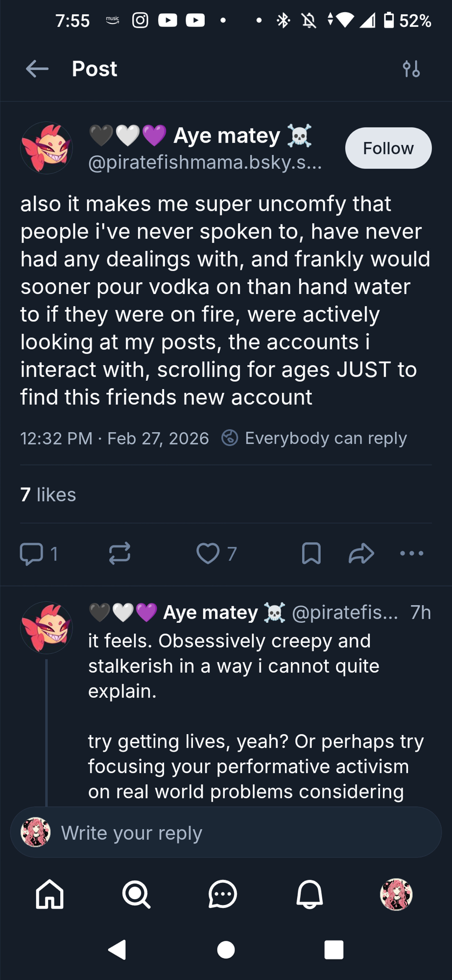Image resolution: width=452 pixels, height=980 pixels.
Task: Follow the Aye matey account
Action: tap(388, 148)
